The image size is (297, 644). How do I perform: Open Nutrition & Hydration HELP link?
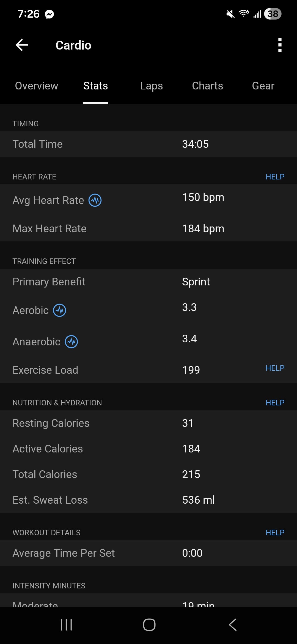[x=275, y=403]
